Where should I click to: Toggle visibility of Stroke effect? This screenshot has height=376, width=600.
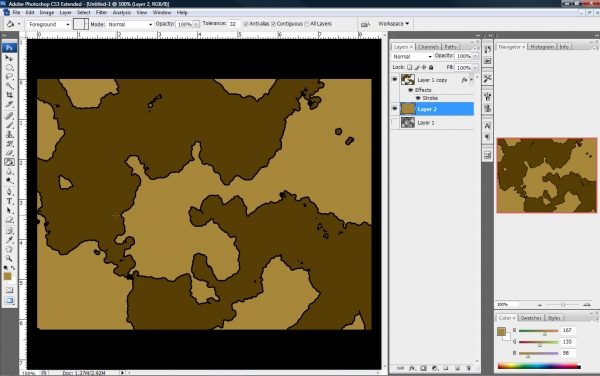(418, 98)
